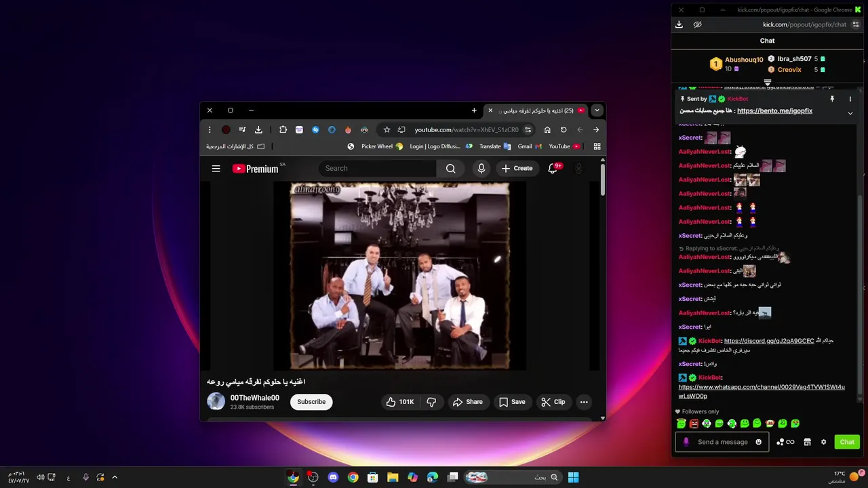The image size is (868, 488).
Task: Click site info icon beside youtube.com URL
Action: point(528,129)
